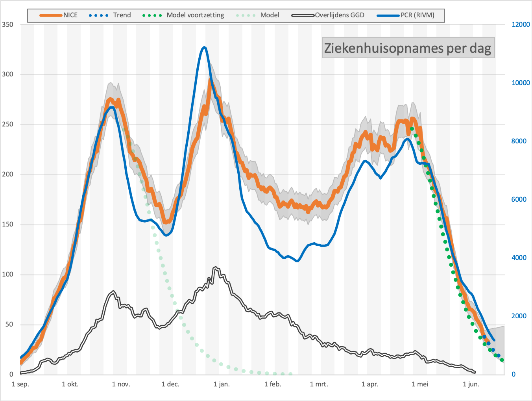Click the blue PCR (RIVM) legend line
Viewport: 532px width, 401px height.
[388, 15]
